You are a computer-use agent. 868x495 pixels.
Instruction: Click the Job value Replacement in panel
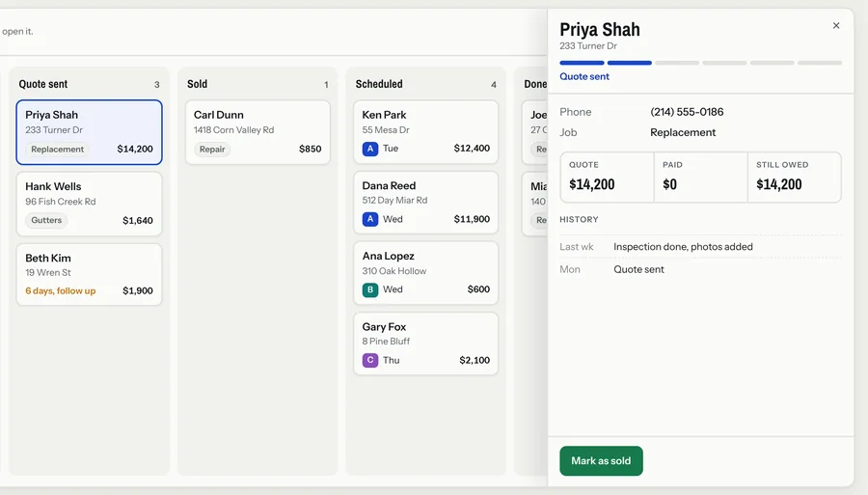(x=683, y=132)
